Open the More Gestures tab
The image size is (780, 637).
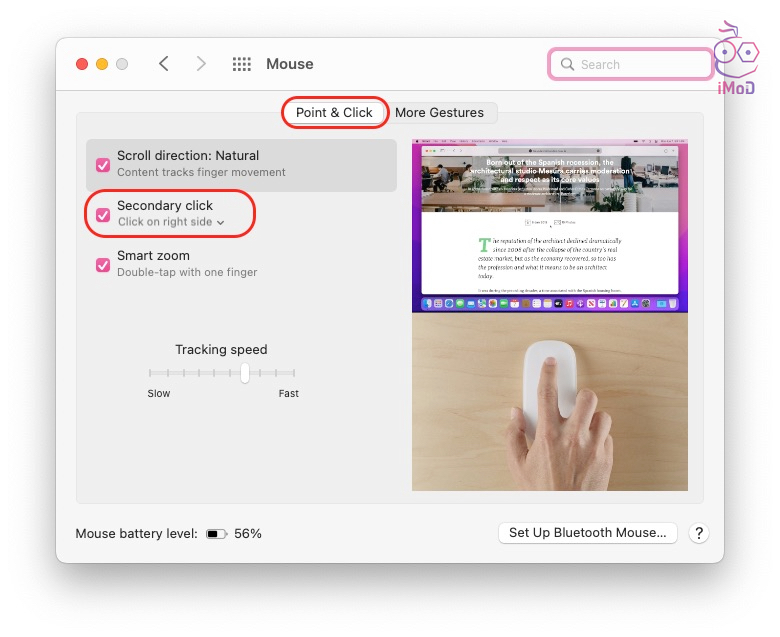[x=439, y=113]
